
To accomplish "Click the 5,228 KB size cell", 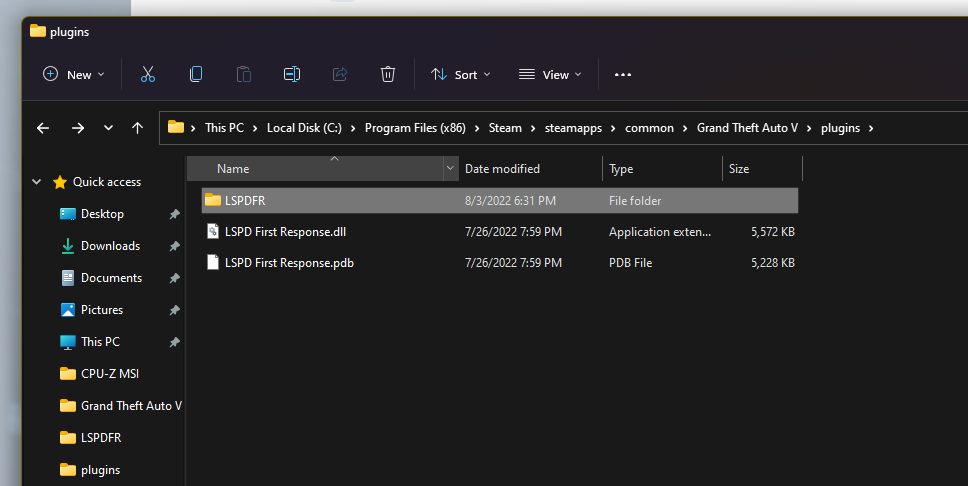I will 773,262.
